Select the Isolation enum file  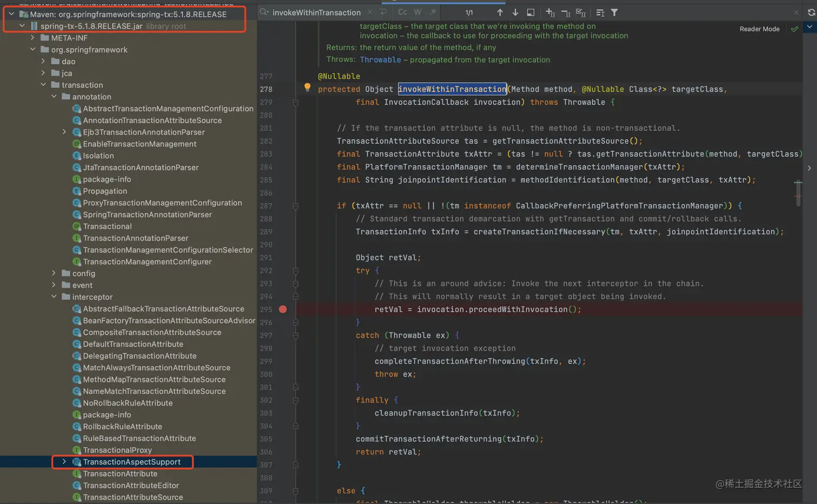click(98, 156)
